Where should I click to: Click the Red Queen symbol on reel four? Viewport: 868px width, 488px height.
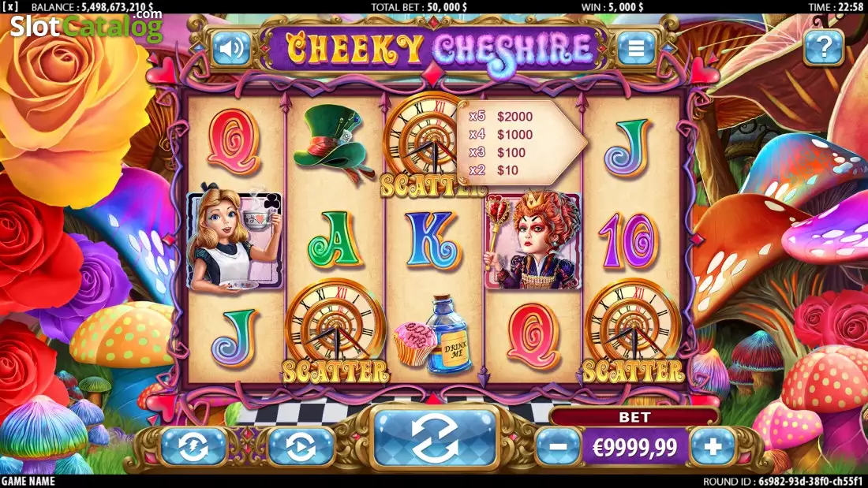pyautogui.click(x=533, y=240)
